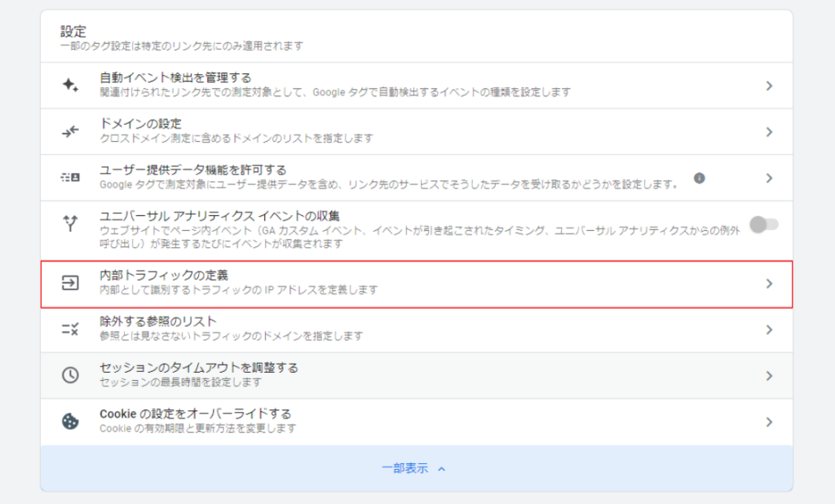The height and width of the screenshot is (504, 835).
Task: Click the enter-box icon for 内部トラフィックの定義
Action: (70, 283)
